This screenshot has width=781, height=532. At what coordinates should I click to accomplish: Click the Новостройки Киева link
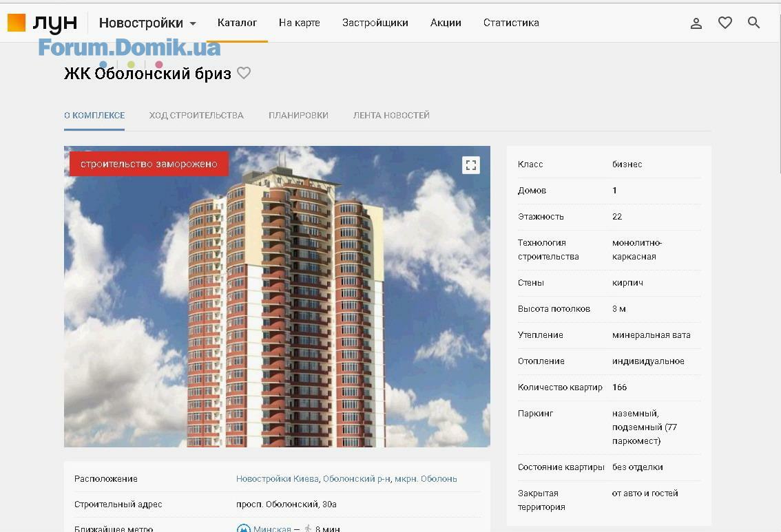click(x=277, y=479)
